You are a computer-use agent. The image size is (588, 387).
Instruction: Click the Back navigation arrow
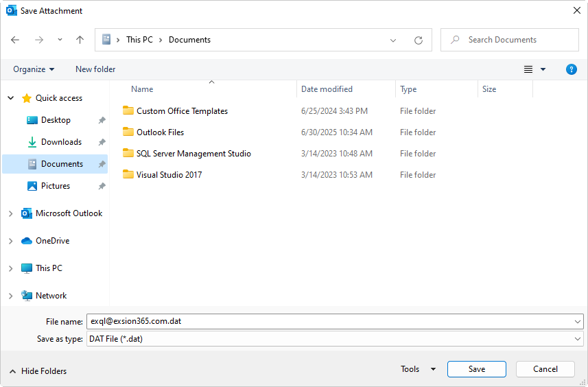click(15, 40)
